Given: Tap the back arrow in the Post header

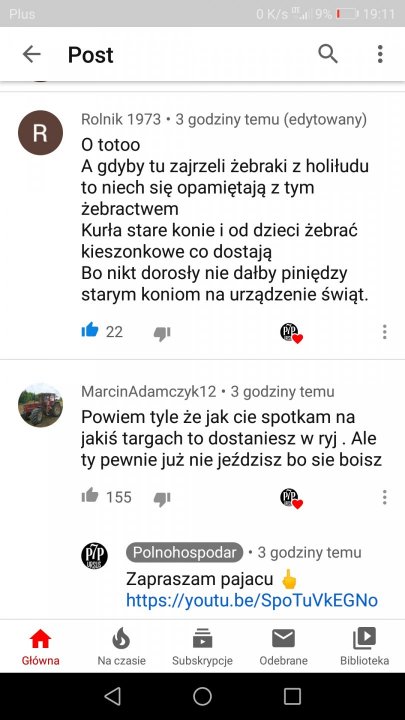Looking at the screenshot, I should [x=32, y=54].
